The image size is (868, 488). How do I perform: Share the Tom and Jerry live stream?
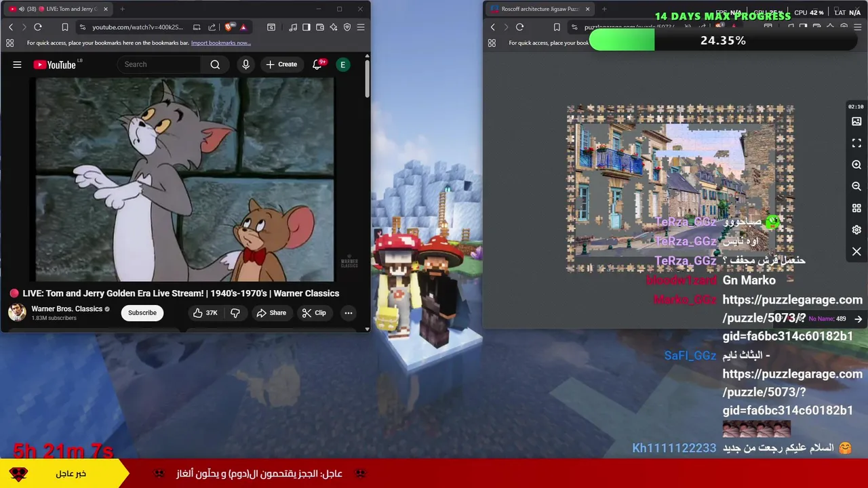pyautogui.click(x=271, y=312)
